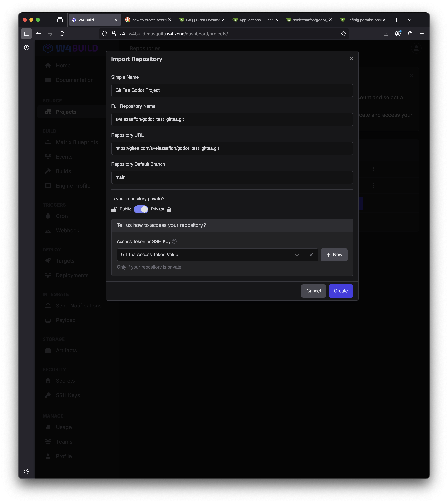
Task: Open help icon beside Access Token label
Action: point(174,241)
